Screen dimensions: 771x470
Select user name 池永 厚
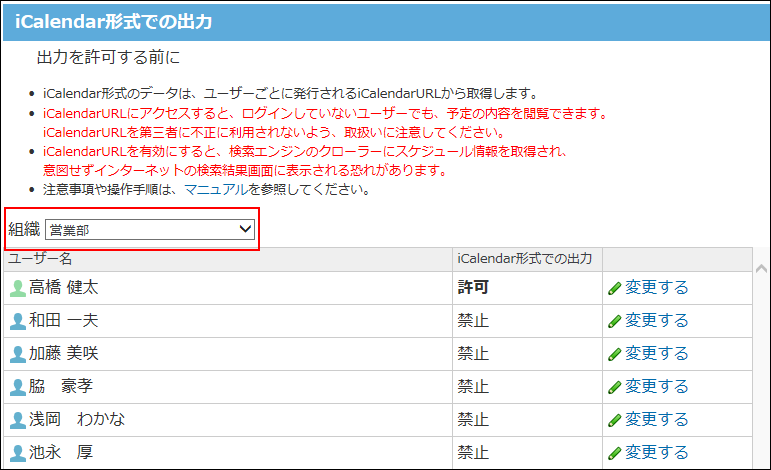click(x=60, y=452)
